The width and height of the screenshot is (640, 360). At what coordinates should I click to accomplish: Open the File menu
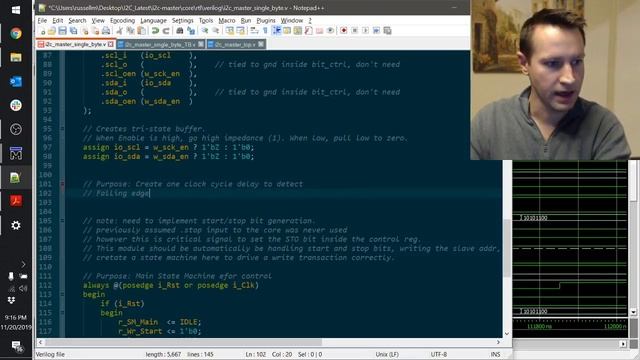coord(42,20)
